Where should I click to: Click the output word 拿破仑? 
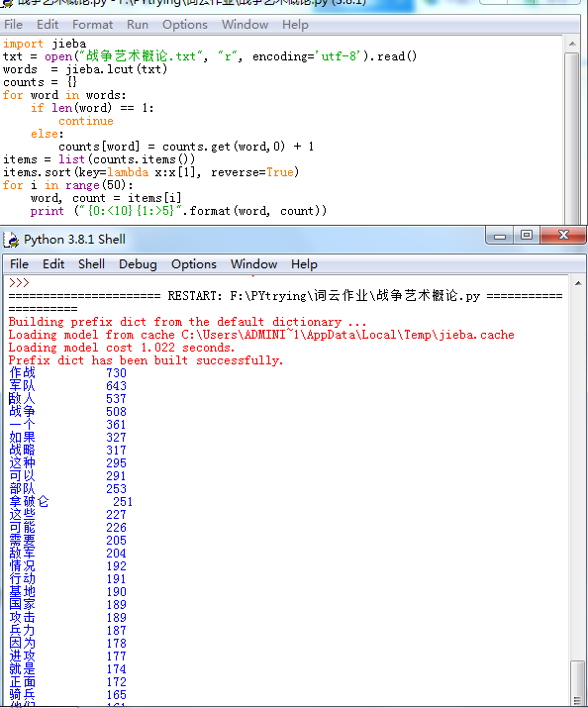29,502
